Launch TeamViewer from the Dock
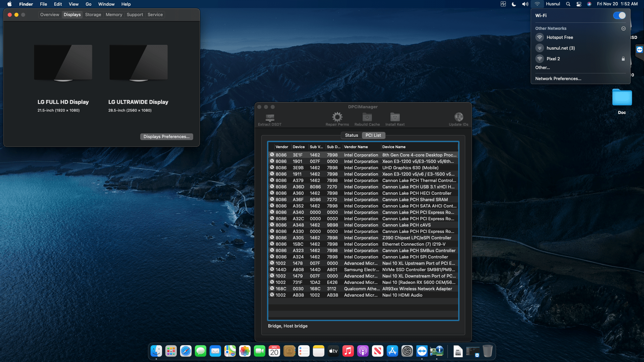The height and width of the screenshot is (362, 644). pos(422,351)
